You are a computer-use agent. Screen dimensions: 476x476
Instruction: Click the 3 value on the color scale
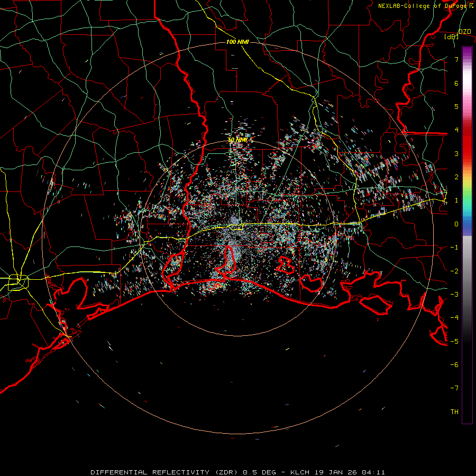pyautogui.click(x=456, y=153)
